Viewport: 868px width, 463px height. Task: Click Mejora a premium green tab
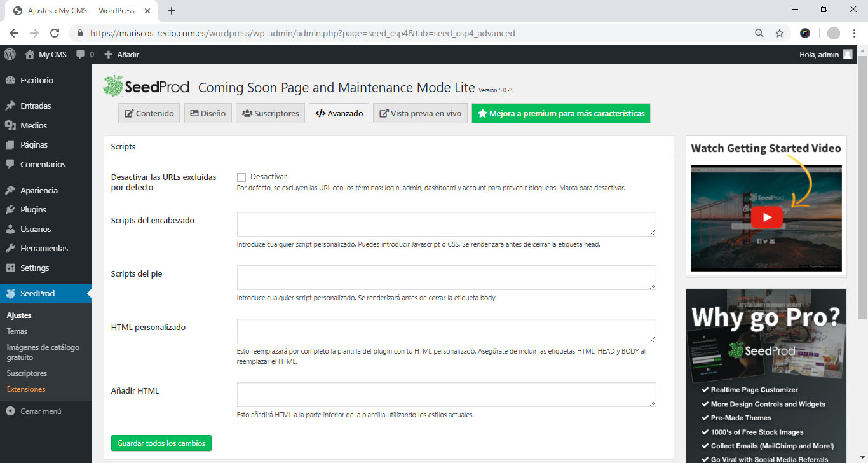[561, 113]
